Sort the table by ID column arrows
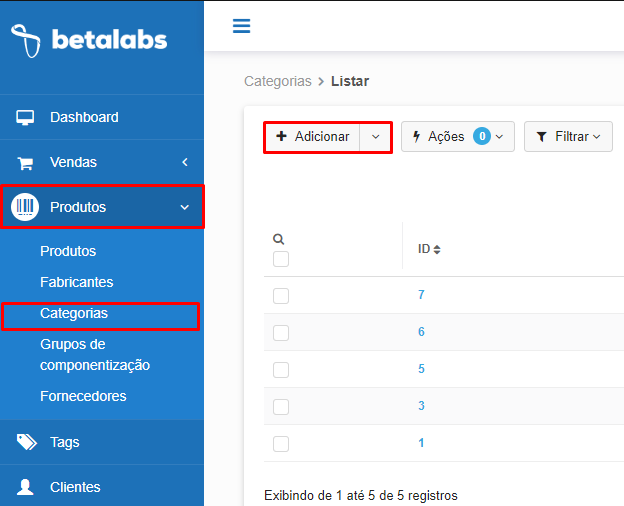Viewport: 624px width, 506px height. coord(437,250)
